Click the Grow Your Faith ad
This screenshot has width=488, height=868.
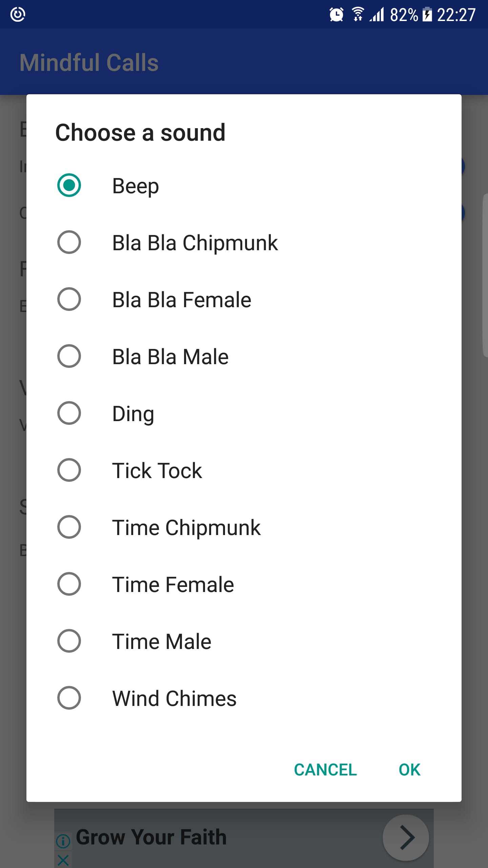[151, 837]
